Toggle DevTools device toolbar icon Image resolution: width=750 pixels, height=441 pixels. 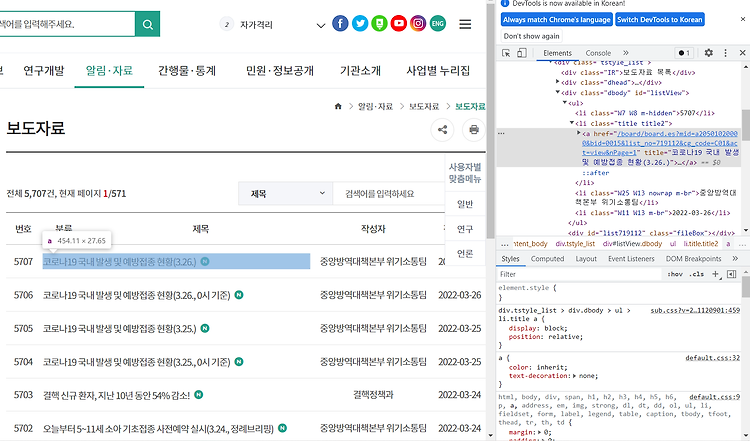tap(522, 53)
